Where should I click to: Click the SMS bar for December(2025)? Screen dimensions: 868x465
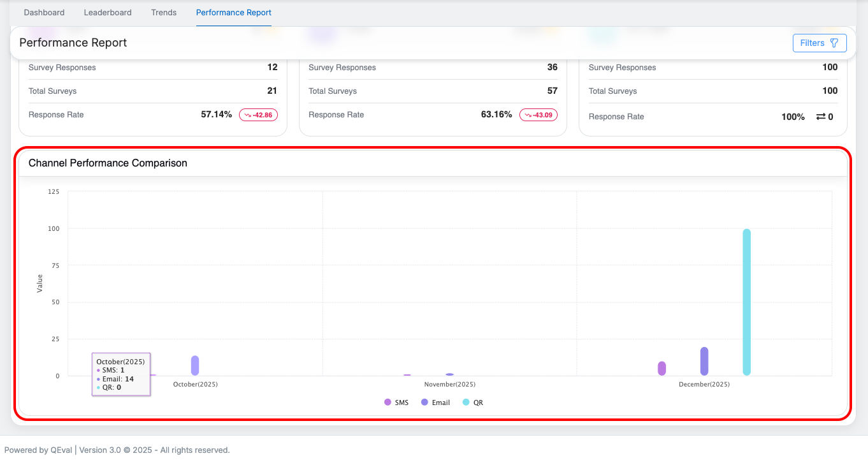point(662,369)
